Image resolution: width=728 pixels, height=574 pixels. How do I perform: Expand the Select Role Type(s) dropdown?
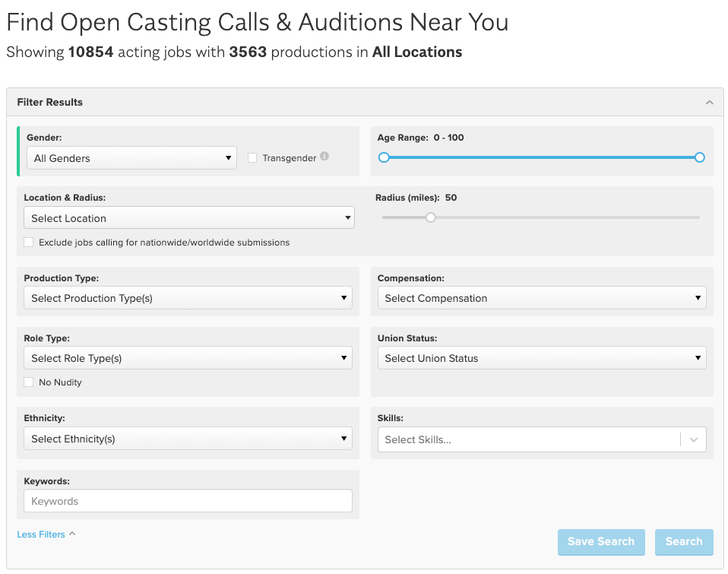tap(188, 358)
